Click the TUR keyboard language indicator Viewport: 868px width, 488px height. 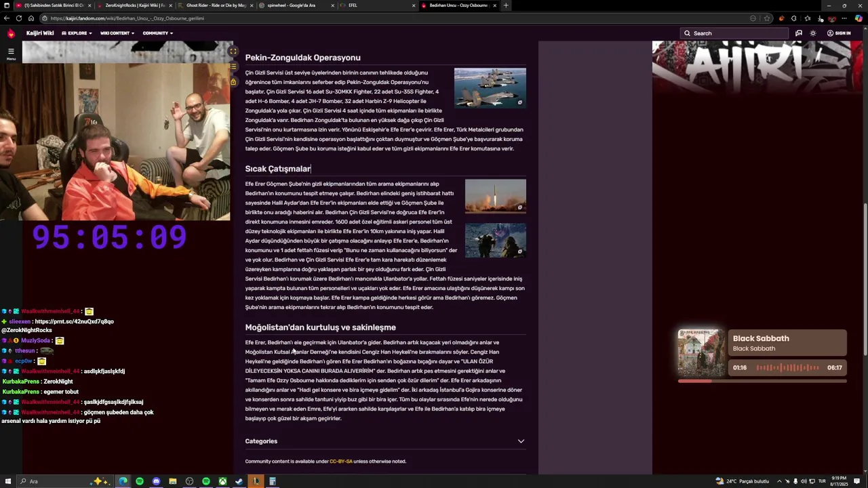822,481
